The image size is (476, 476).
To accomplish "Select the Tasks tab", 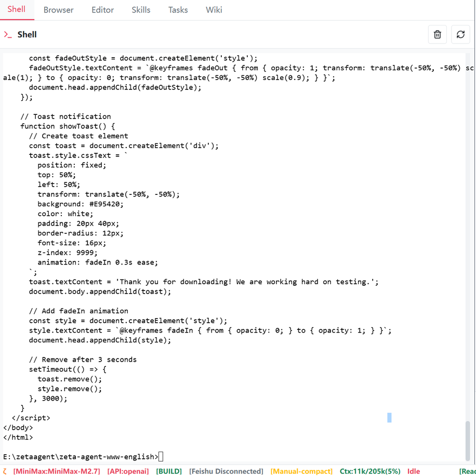I will pyautogui.click(x=178, y=10).
